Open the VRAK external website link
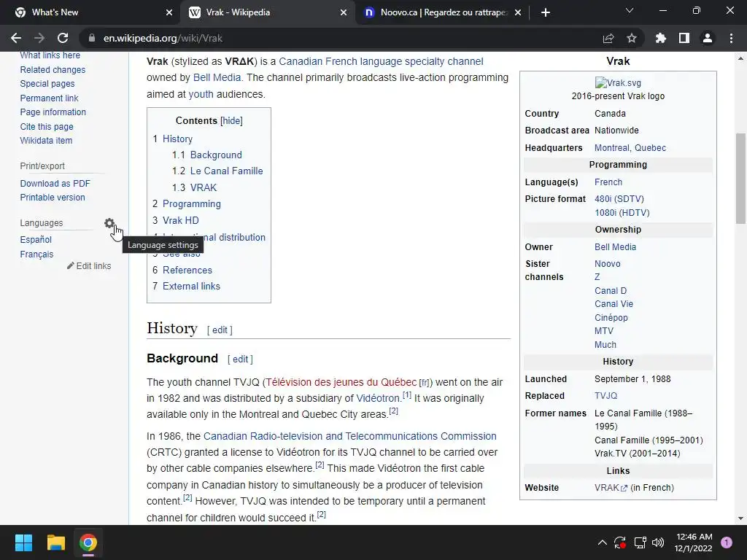 (x=611, y=488)
